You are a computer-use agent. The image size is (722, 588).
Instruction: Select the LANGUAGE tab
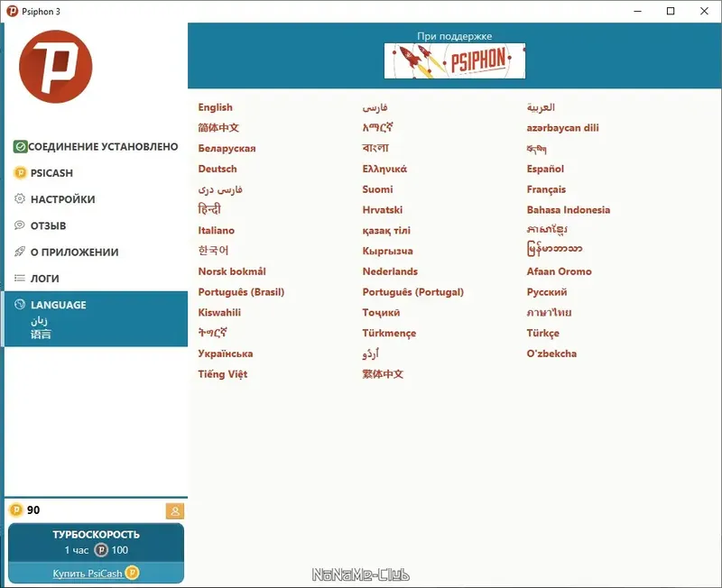pyautogui.click(x=96, y=319)
